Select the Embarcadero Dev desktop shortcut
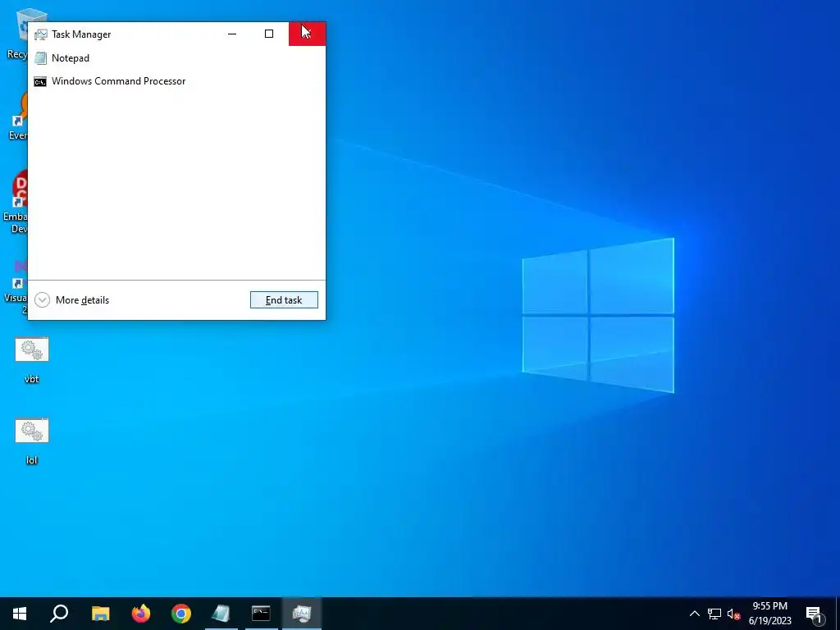The width and height of the screenshot is (840, 630). tap(16, 203)
